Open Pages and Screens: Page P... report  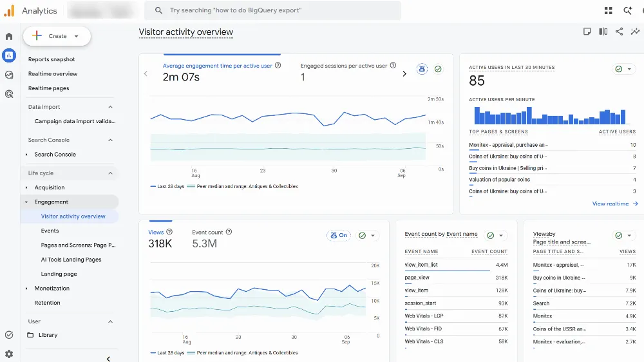click(78, 245)
